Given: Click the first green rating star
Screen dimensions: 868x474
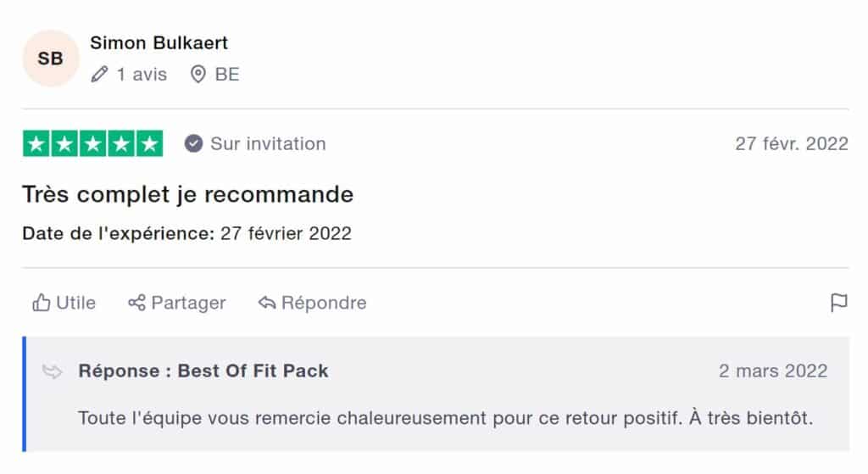Looking at the screenshot, I should tap(36, 144).
